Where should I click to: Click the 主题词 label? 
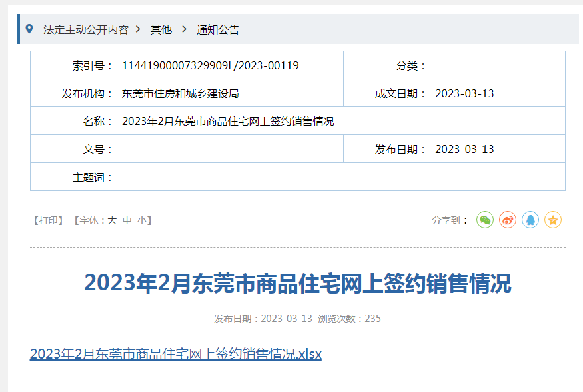pos(93,177)
